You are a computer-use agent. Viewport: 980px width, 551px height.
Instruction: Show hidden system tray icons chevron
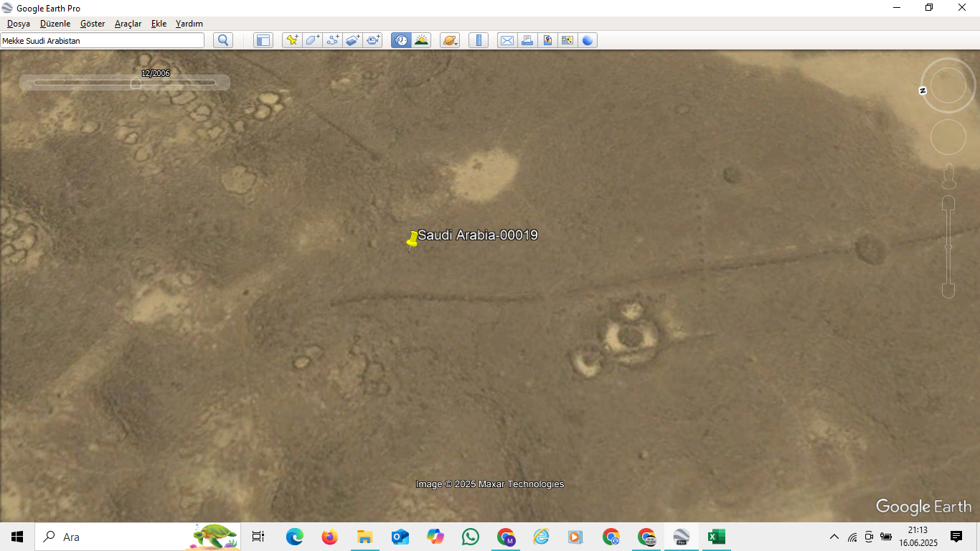[834, 537]
